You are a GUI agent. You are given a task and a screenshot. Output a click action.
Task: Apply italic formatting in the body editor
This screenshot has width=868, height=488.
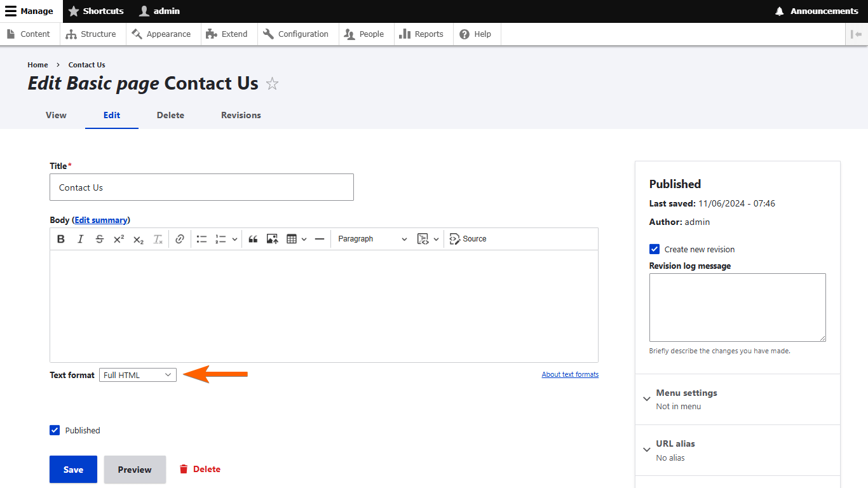pos(80,239)
